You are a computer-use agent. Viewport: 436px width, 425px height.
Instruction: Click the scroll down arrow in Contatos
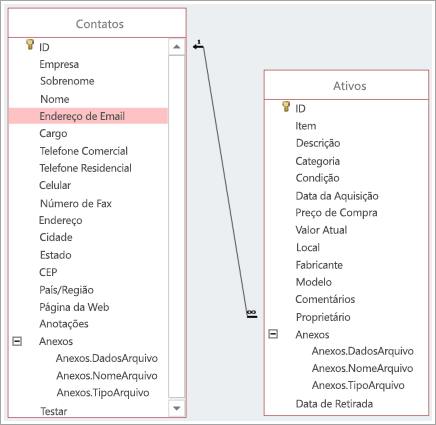point(177,408)
